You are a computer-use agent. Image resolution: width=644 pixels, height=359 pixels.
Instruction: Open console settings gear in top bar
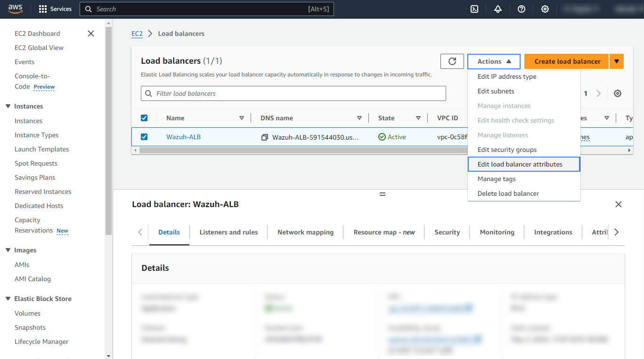[x=545, y=9]
